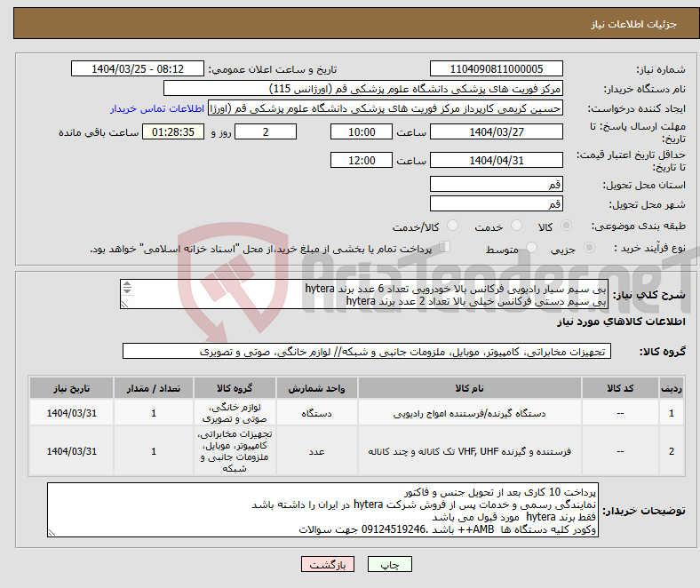Select the متوسط purchase type radio
The height and width of the screenshot is (588, 700).
pos(531,247)
